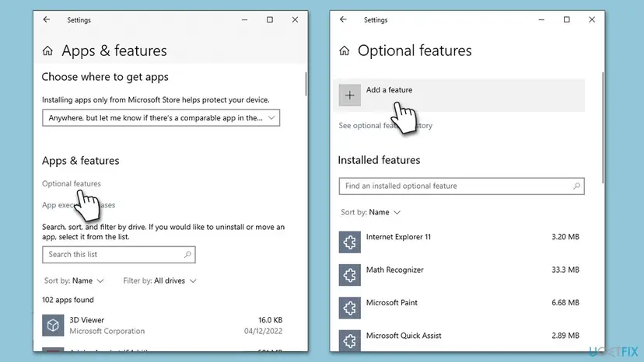
Task: Click the Search this list field
Action: coord(119,255)
